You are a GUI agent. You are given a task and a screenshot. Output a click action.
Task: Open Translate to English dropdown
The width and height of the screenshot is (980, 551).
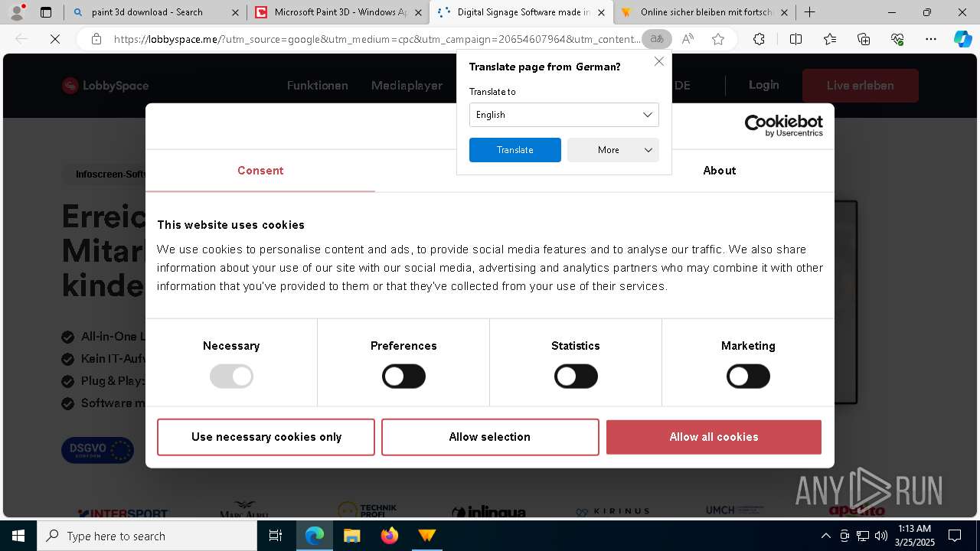click(x=563, y=115)
